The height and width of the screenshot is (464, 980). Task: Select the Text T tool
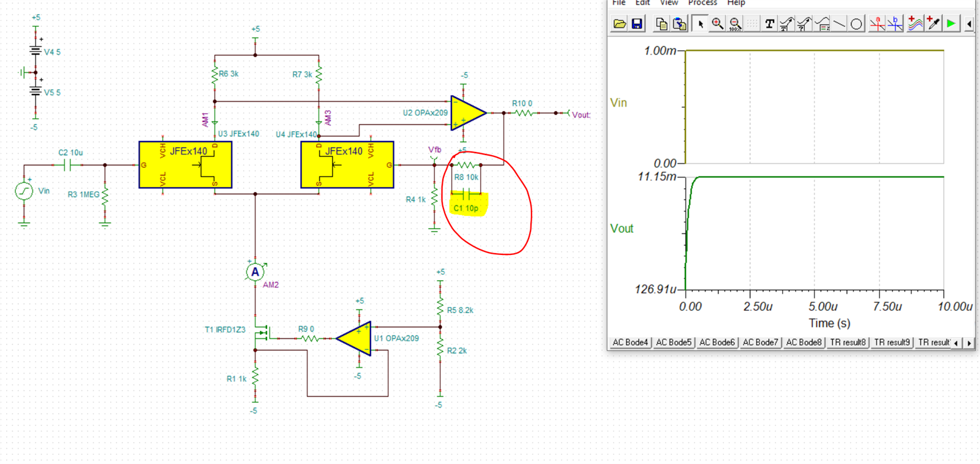tap(770, 24)
